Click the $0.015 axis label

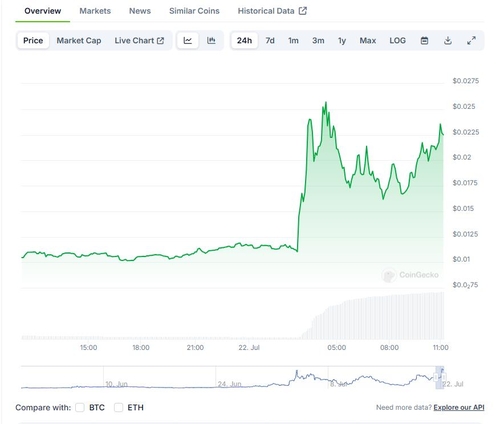463,208
